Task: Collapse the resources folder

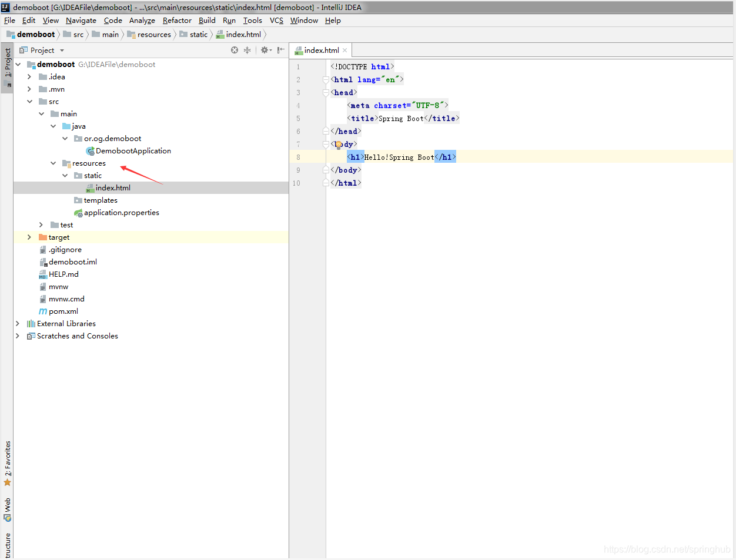Action: click(53, 163)
